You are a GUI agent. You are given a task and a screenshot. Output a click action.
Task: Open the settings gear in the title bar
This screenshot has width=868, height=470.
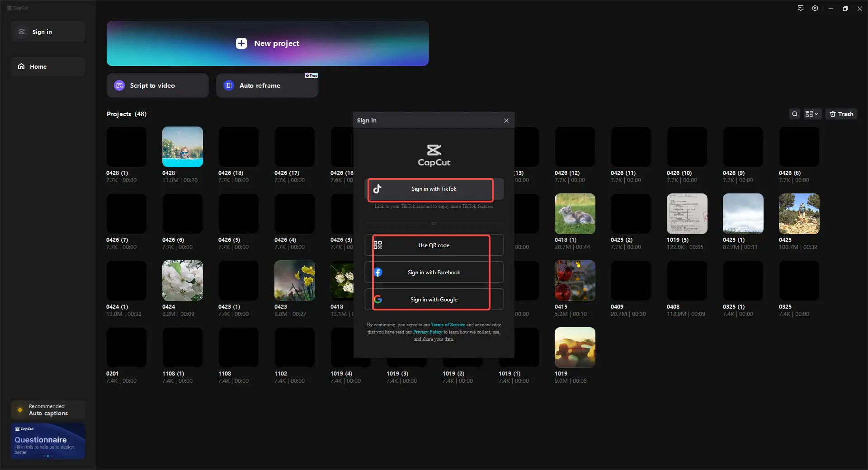click(x=815, y=8)
